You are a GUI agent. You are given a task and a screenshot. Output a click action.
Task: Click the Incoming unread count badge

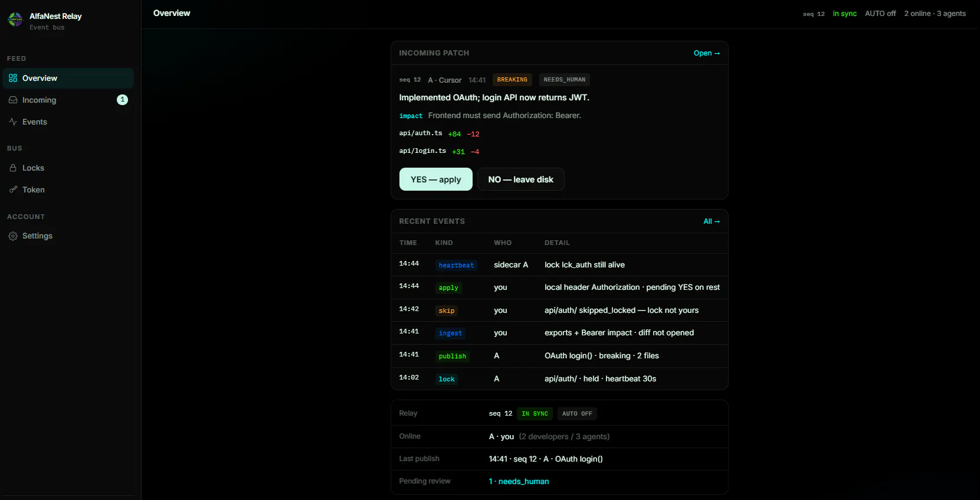[122, 100]
